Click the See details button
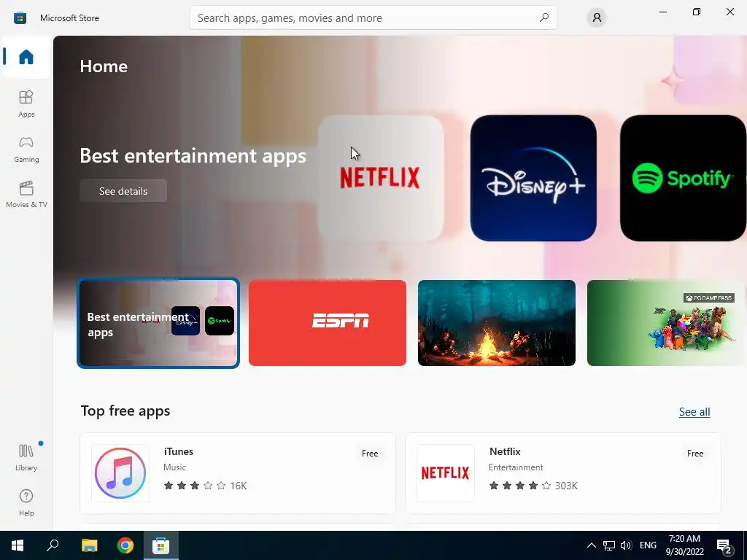The height and width of the screenshot is (560, 747). tap(123, 191)
